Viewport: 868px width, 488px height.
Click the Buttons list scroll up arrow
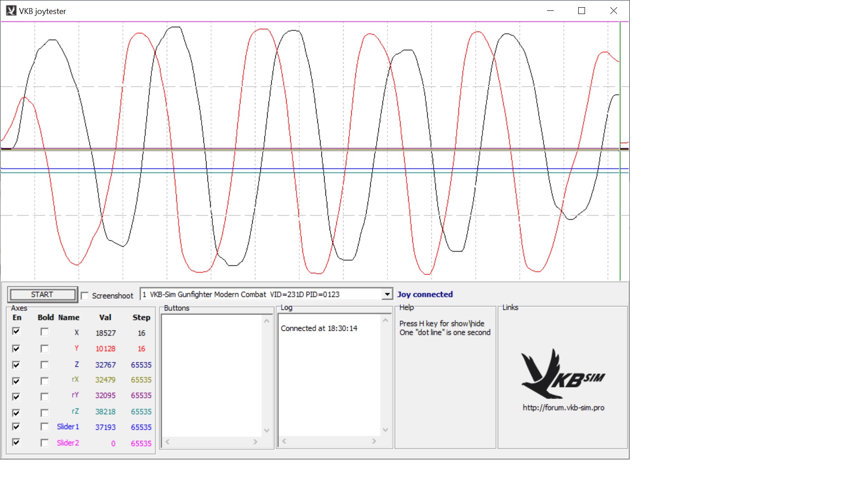click(267, 321)
